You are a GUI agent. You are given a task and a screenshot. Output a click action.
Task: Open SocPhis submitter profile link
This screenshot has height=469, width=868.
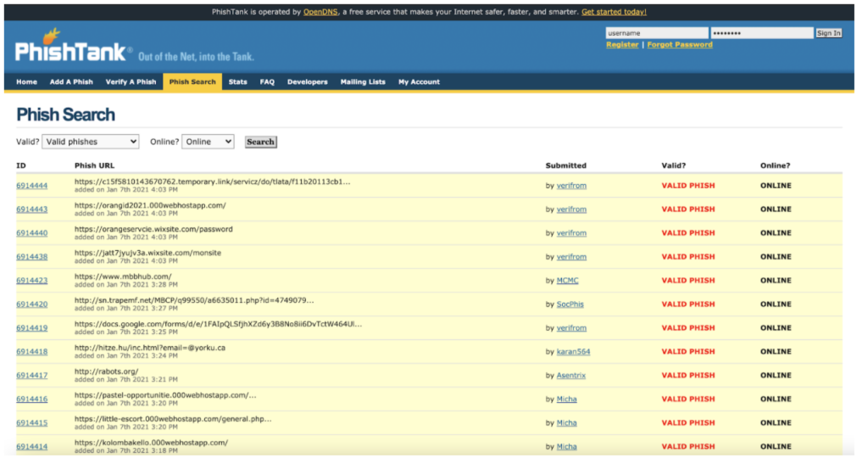pyautogui.click(x=570, y=305)
